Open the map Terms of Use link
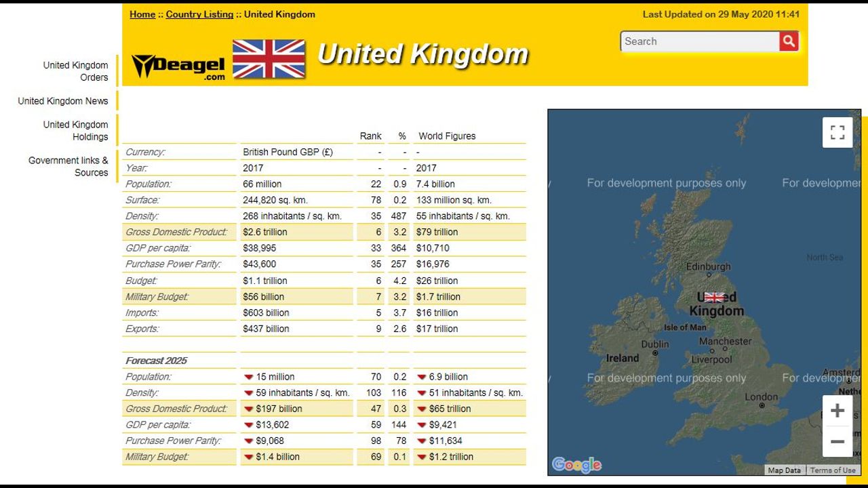Screen dimensions: 868x488 click(832, 470)
